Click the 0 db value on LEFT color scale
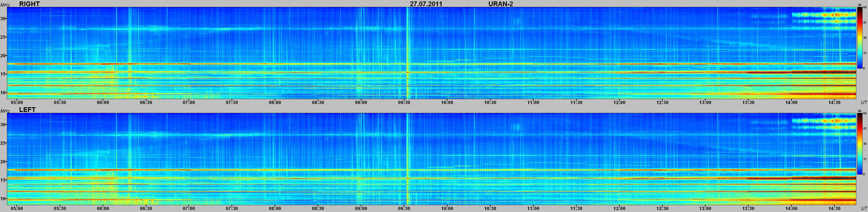This screenshot has width=868, height=212. (x=864, y=174)
